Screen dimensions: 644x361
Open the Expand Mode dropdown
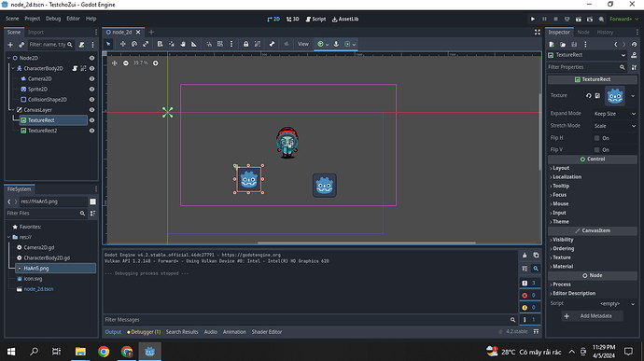pyautogui.click(x=614, y=114)
